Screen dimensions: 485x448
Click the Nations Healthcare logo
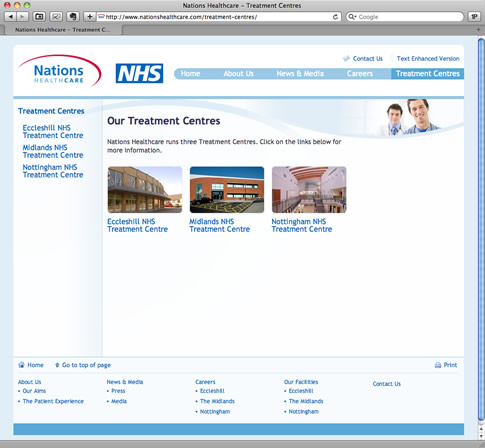coord(60,71)
